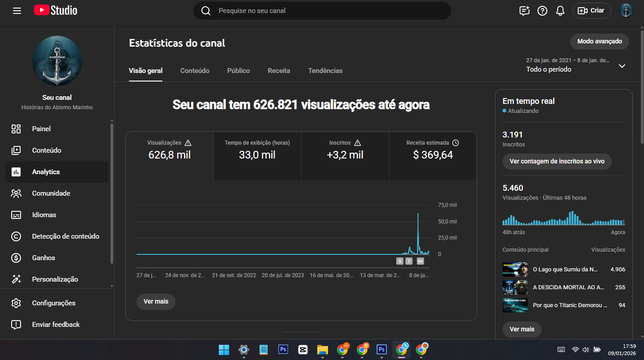Switch to the Receita tab
644x360 pixels.
coord(279,71)
